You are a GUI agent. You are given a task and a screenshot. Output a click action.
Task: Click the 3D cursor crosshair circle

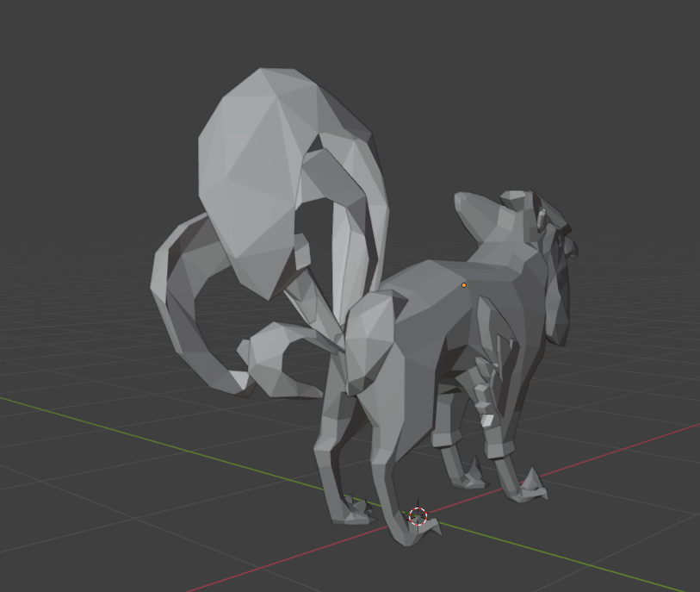(418, 516)
